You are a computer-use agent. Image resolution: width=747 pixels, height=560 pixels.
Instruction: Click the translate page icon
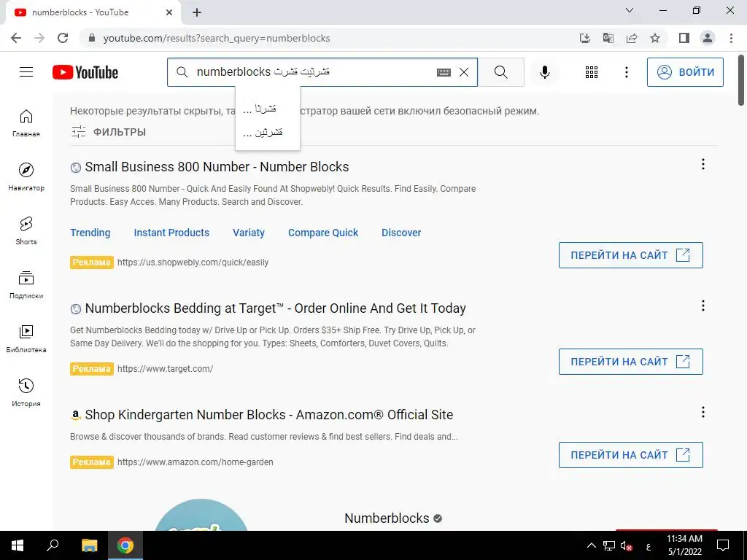click(608, 38)
